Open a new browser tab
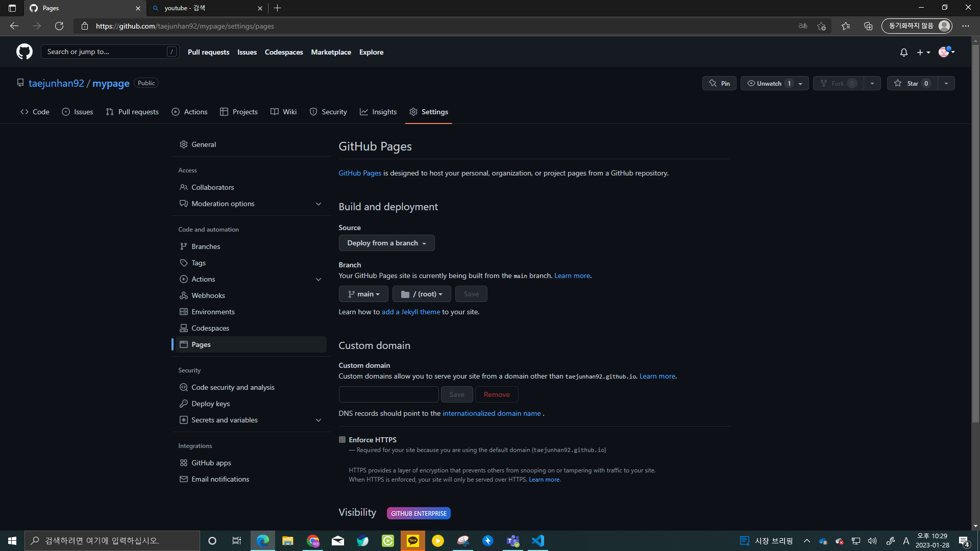 [278, 8]
